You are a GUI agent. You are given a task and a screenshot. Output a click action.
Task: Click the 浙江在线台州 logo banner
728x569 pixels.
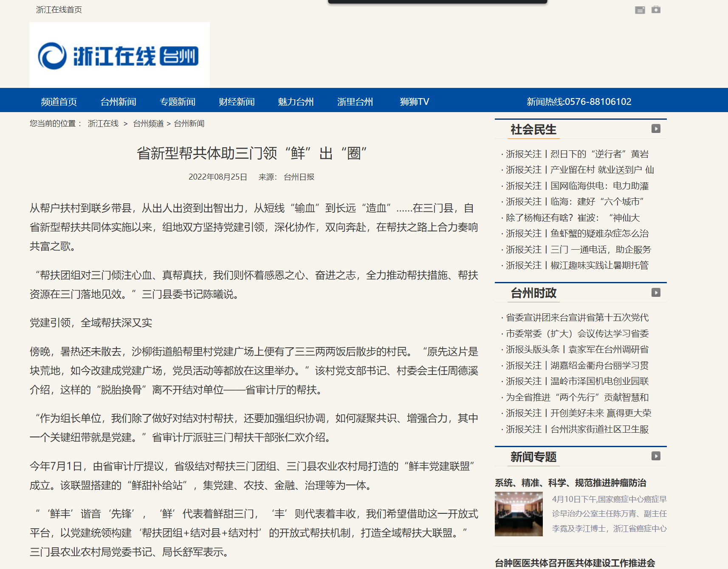(x=119, y=55)
